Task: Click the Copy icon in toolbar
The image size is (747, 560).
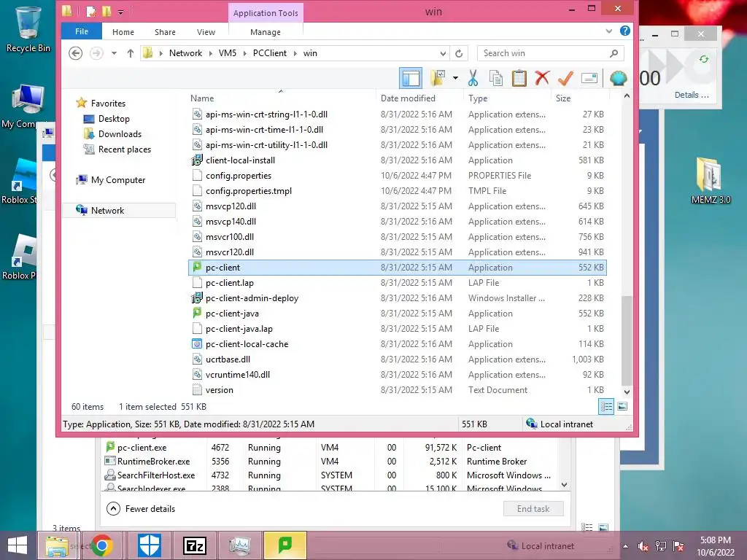Action: tap(496, 78)
